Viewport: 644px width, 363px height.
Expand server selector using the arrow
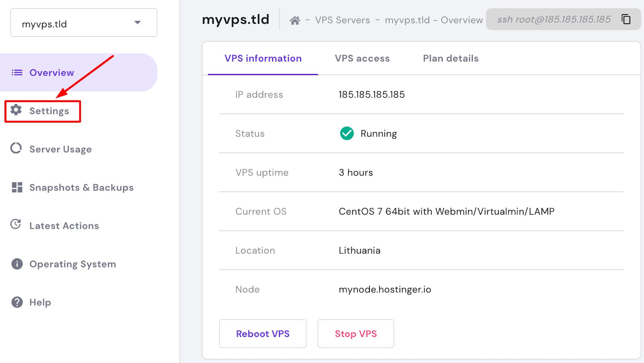coord(138,23)
